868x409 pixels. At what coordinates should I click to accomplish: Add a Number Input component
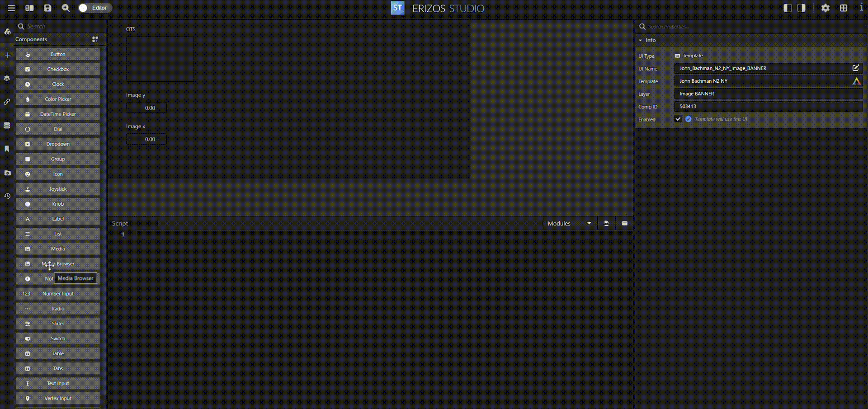58,294
